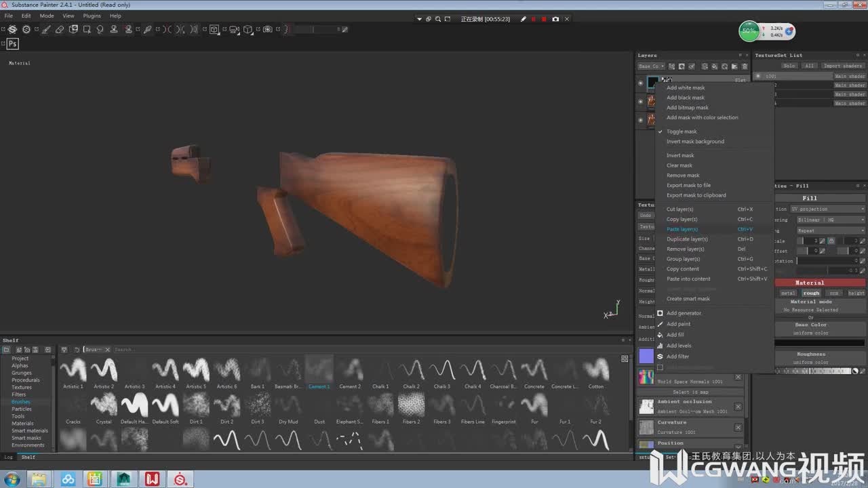The height and width of the screenshot is (488, 868).
Task: Open file explorer icon on taskbar
Action: (40, 479)
